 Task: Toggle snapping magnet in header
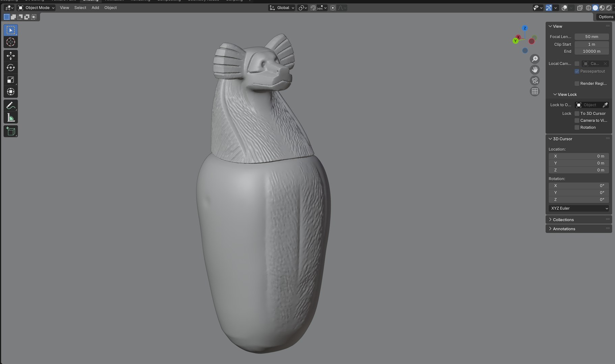point(313,8)
